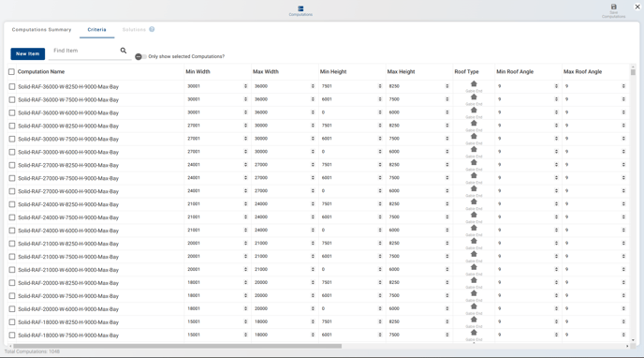This screenshot has width=644, height=358.
Task: Open the help icon beside Solutions tab
Action: click(152, 29)
